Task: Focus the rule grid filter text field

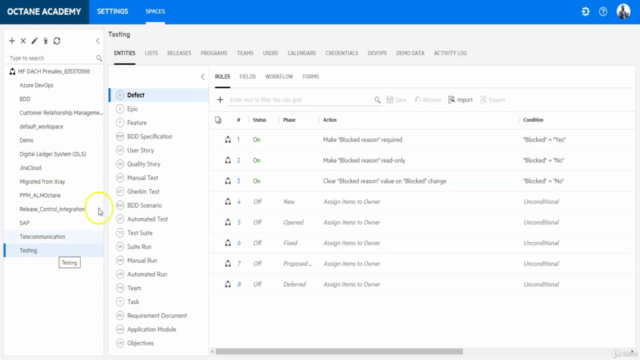Action: coord(301,100)
